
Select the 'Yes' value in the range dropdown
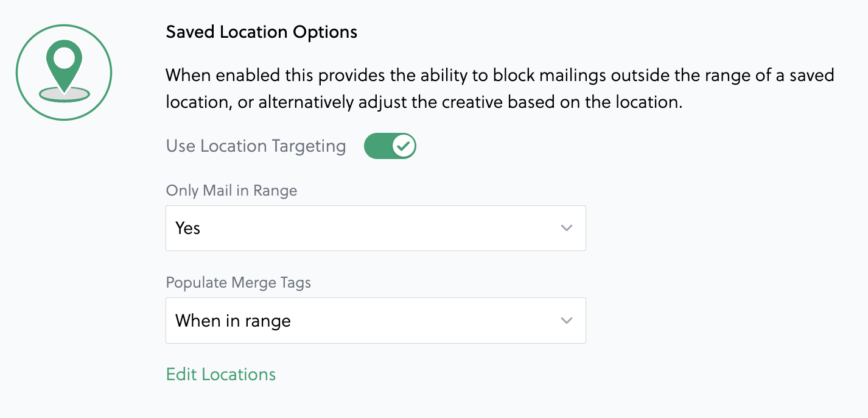[188, 228]
